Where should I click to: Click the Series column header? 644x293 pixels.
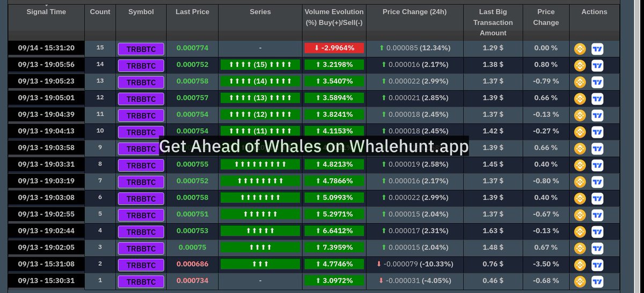pyautogui.click(x=260, y=12)
